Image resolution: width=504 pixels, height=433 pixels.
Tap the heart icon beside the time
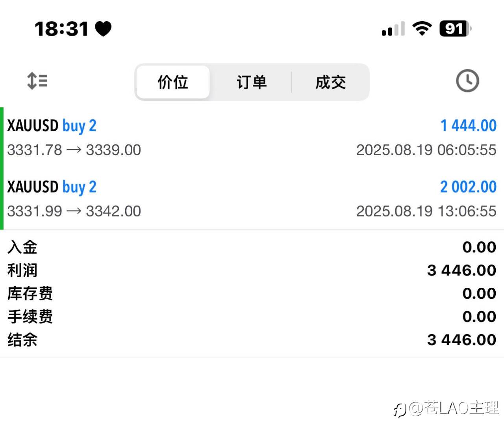(104, 29)
